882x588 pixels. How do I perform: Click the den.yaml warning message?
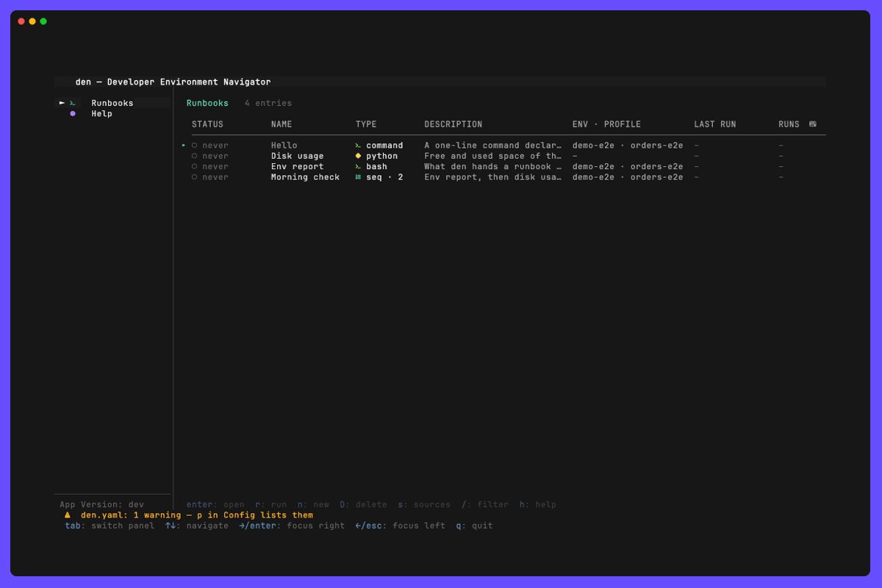click(x=197, y=515)
